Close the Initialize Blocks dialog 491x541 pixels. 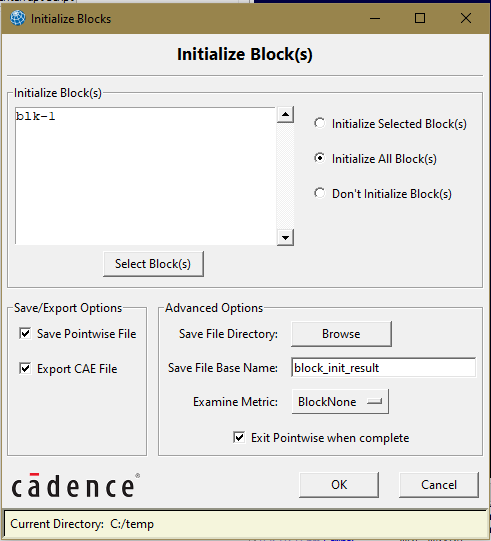466,18
